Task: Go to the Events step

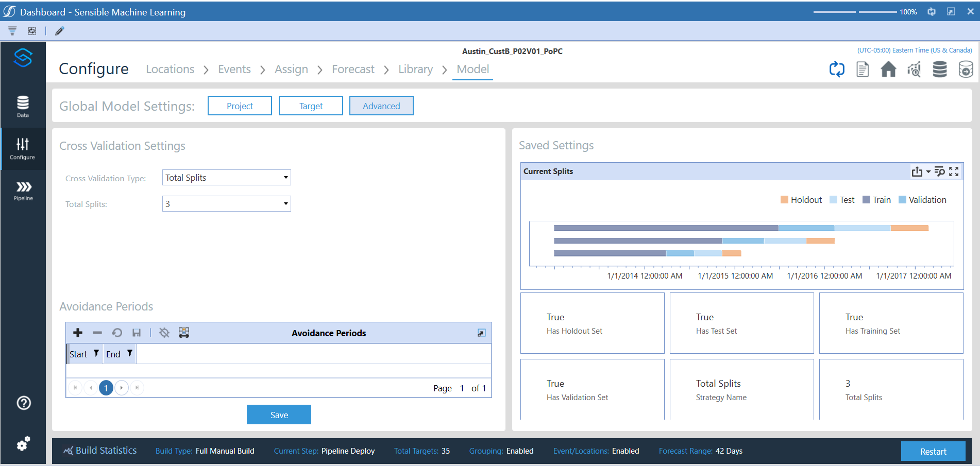Action: [x=234, y=69]
